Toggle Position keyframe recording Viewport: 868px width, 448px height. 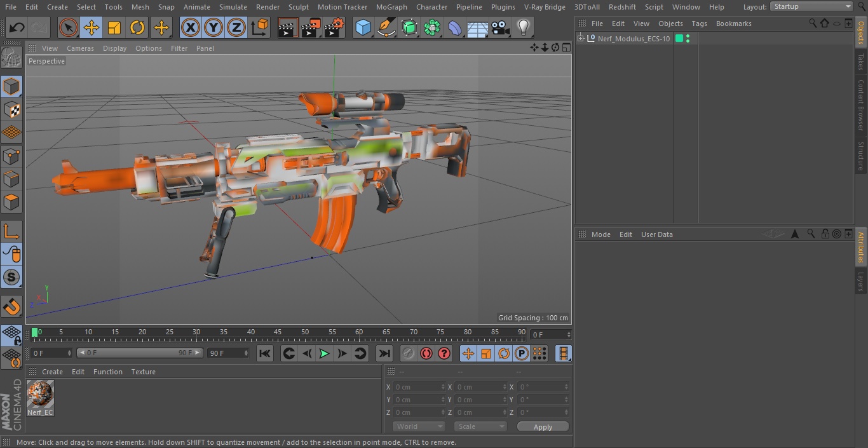(x=468, y=353)
